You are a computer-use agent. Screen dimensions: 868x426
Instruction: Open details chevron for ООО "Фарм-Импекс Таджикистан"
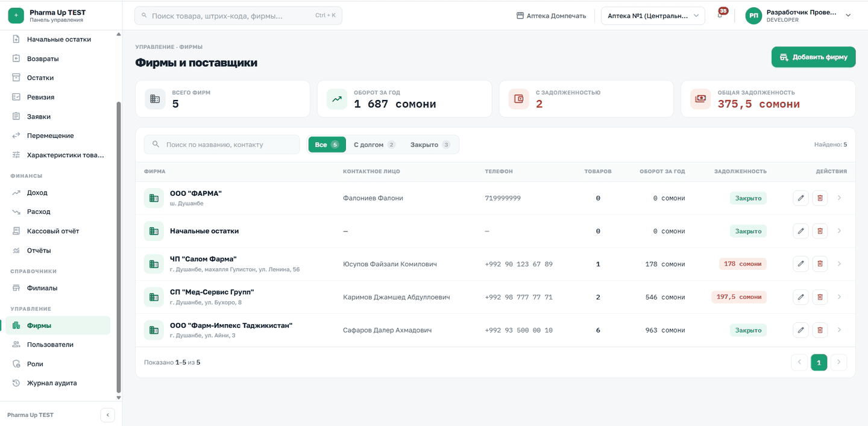pos(839,330)
